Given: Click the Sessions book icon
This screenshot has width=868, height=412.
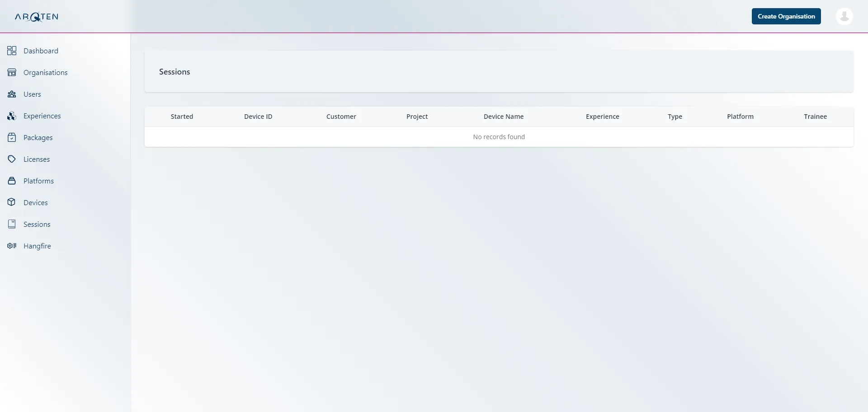Looking at the screenshot, I should coord(12,224).
